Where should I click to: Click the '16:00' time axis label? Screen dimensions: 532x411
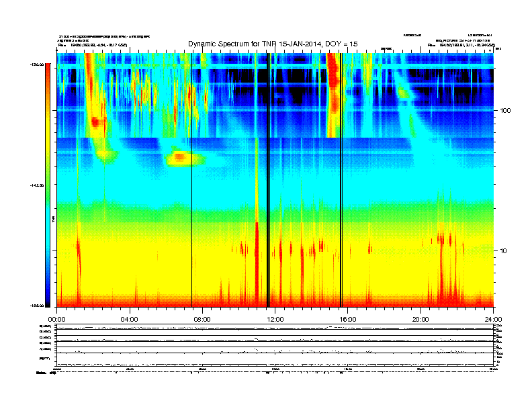pyautogui.click(x=348, y=320)
